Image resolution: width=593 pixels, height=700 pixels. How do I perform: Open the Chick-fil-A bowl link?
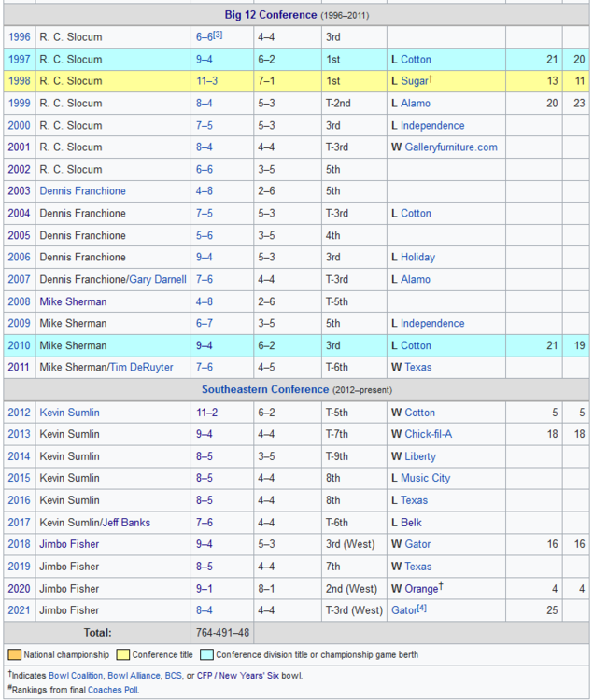(x=428, y=434)
